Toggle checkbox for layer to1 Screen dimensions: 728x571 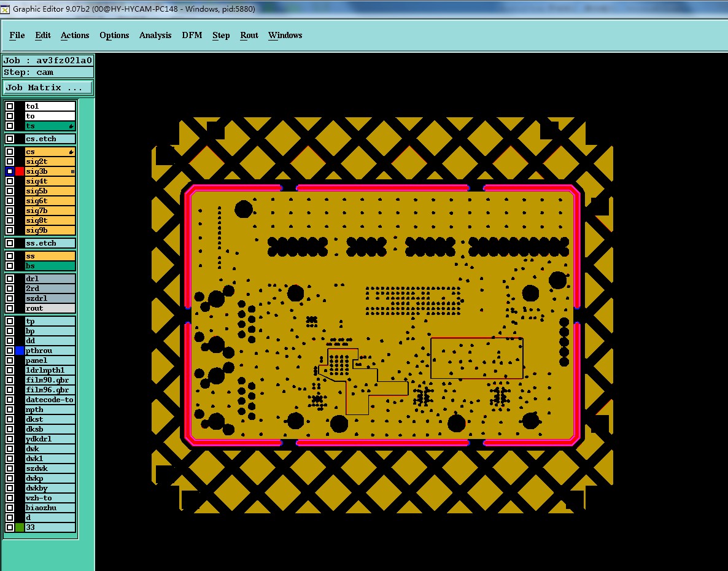click(10, 106)
